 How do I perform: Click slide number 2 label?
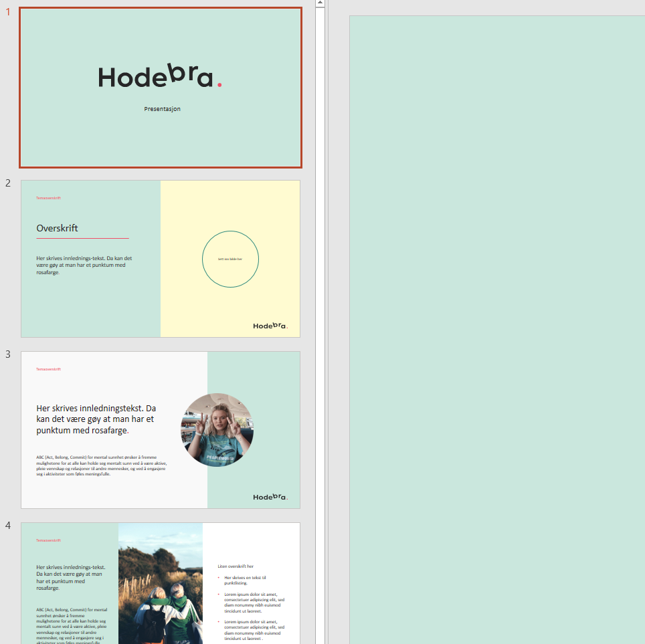(x=8, y=183)
